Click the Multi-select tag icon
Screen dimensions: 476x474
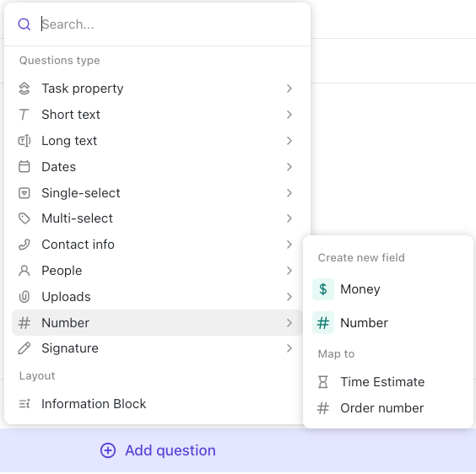click(x=24, y=218)
